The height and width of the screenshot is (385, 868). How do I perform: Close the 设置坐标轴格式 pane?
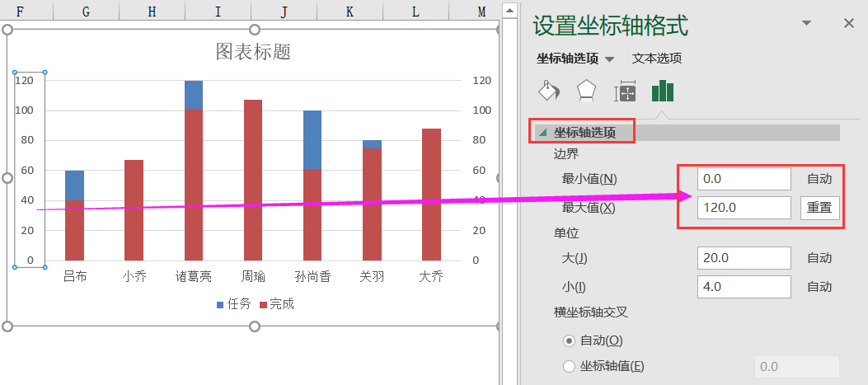coord(848,23)
